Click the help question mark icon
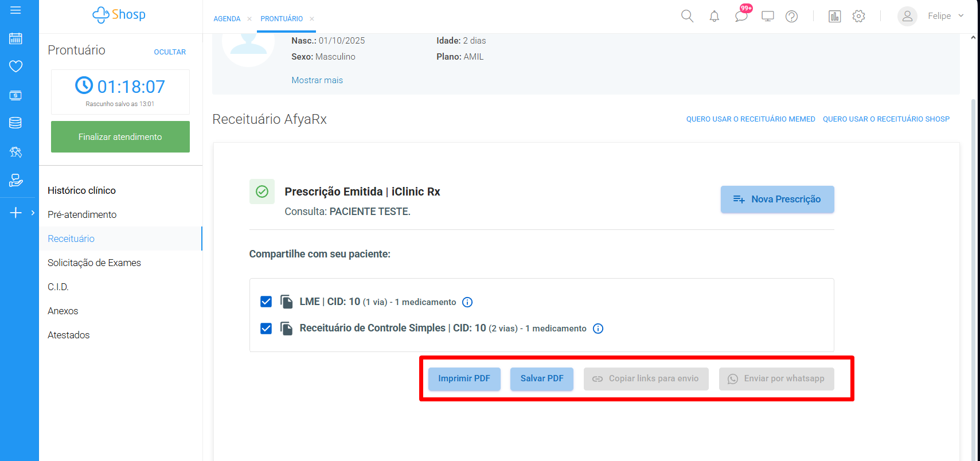The width and height of the screenshot is (980, 461). 791,16
